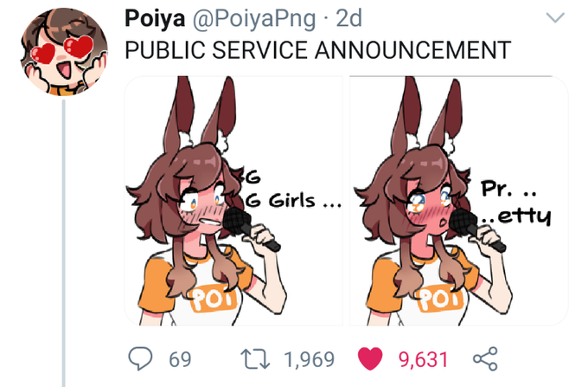Click the microphone in left image
Screen dimensions: 588x387
pos(251,229)
